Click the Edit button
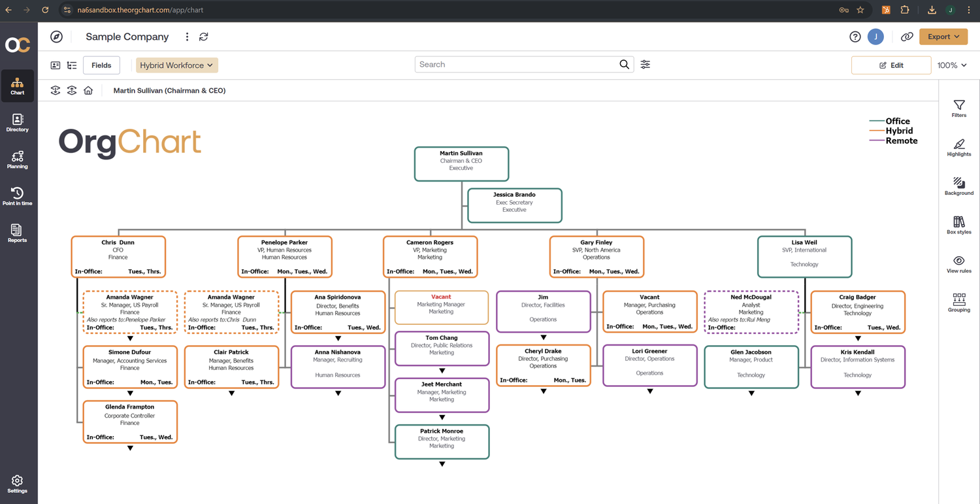 [x=890, y=65]
